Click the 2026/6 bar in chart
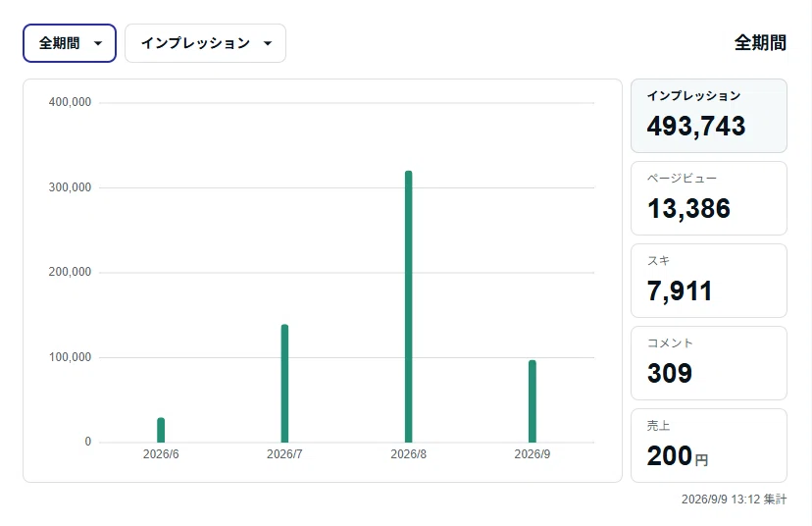The height and width of the screenshot is (526, 812). click(161, 430)
